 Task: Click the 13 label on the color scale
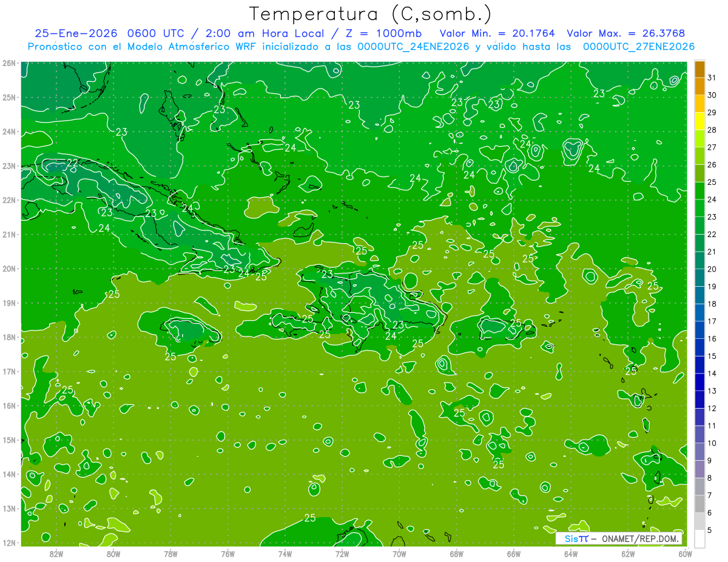coord(712,390)
